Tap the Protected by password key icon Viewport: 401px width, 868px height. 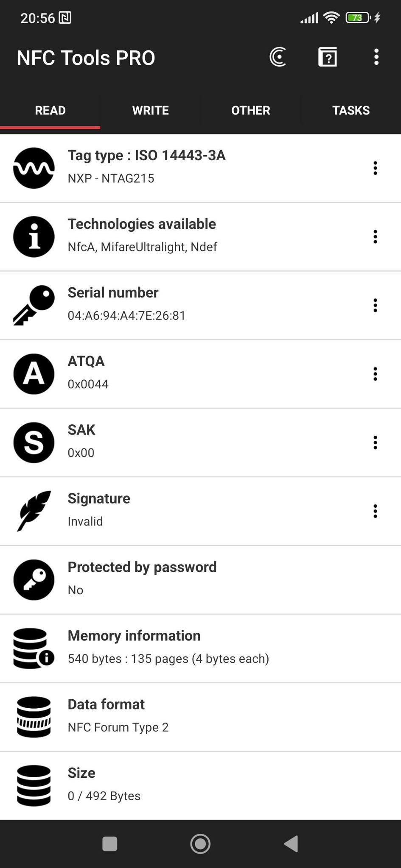tap(34, 580)
